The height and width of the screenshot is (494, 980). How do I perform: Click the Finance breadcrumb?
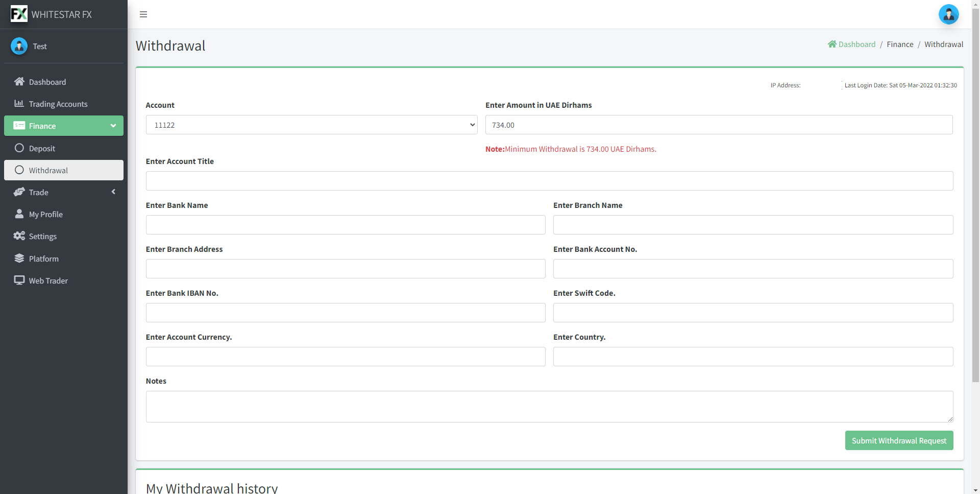900,44
